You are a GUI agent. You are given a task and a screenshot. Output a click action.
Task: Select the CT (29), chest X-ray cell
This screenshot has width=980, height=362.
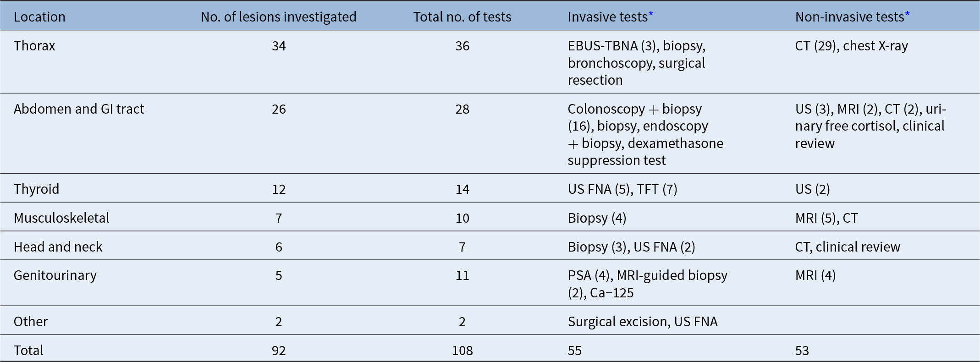point(851,46)
